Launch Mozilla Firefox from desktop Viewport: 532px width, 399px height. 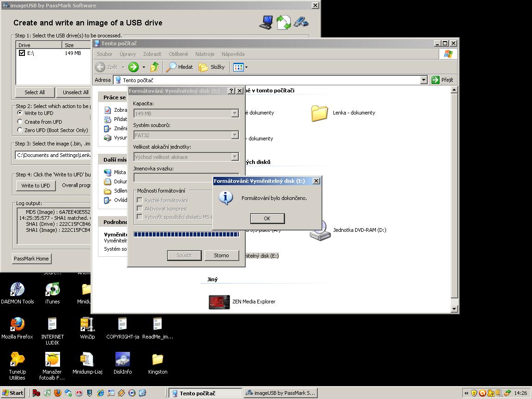point(17,325)
